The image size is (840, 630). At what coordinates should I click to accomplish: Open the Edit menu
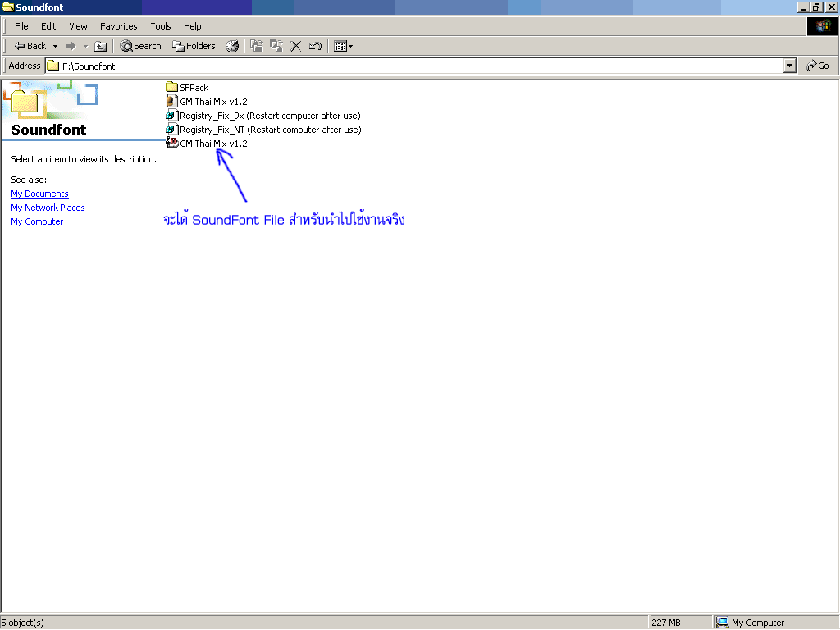(48, 26)
